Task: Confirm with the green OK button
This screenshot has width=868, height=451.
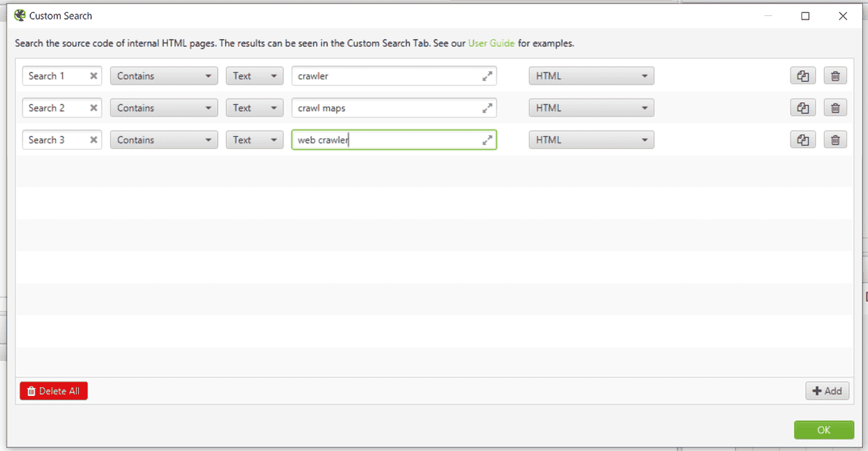Action: click(x=824, y=430)
